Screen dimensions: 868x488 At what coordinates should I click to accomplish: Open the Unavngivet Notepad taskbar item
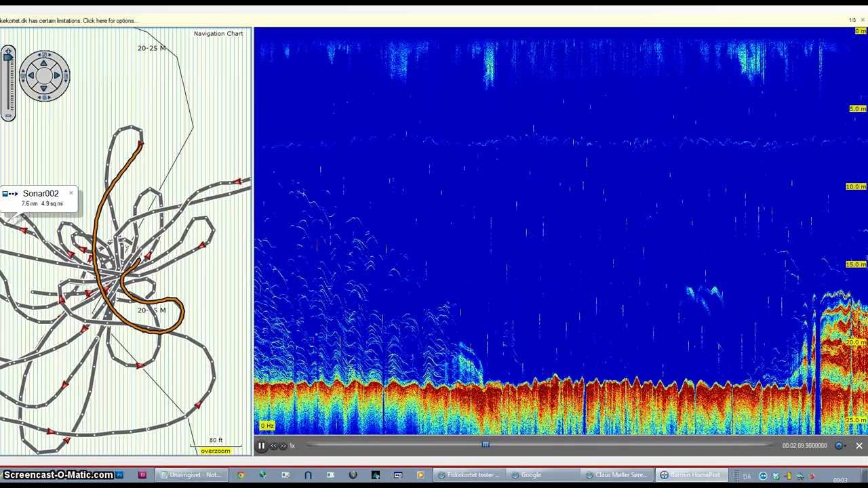point(192,475)
